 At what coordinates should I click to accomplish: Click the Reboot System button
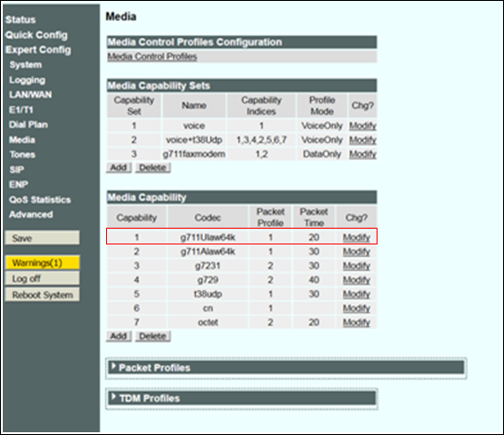(x=42, y=295)
